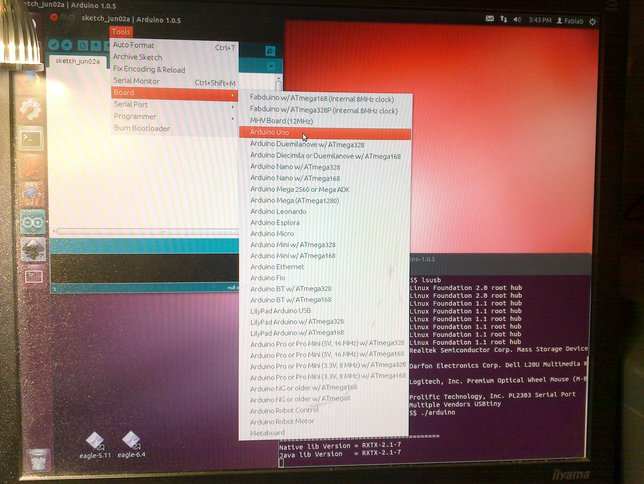
Task: Click 'Multiple Vendors USBtiny' terminal line
Action: (x=455, y=404)
